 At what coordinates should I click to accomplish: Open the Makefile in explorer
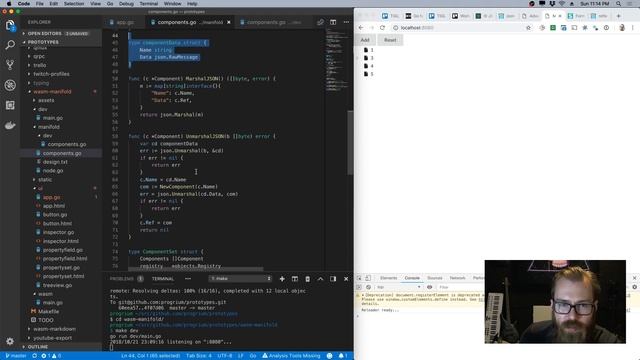tap(48, 311)
